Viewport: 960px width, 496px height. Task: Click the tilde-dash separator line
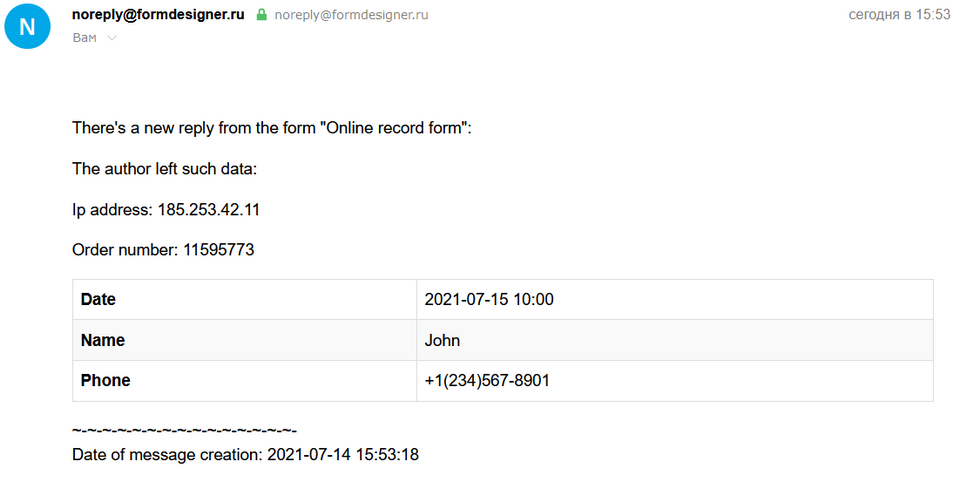(184, 431)
